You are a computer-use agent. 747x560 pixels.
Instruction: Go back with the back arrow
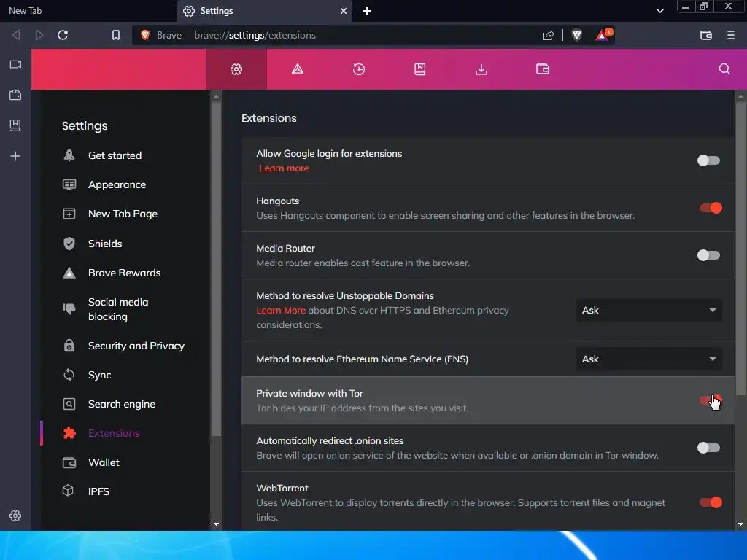tap(16, 35)
